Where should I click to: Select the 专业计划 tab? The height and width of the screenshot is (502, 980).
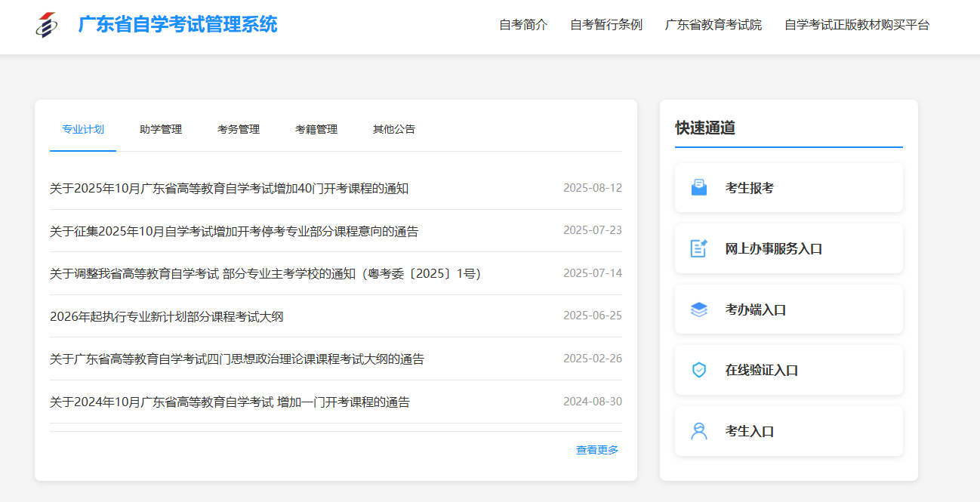point(83,129)
